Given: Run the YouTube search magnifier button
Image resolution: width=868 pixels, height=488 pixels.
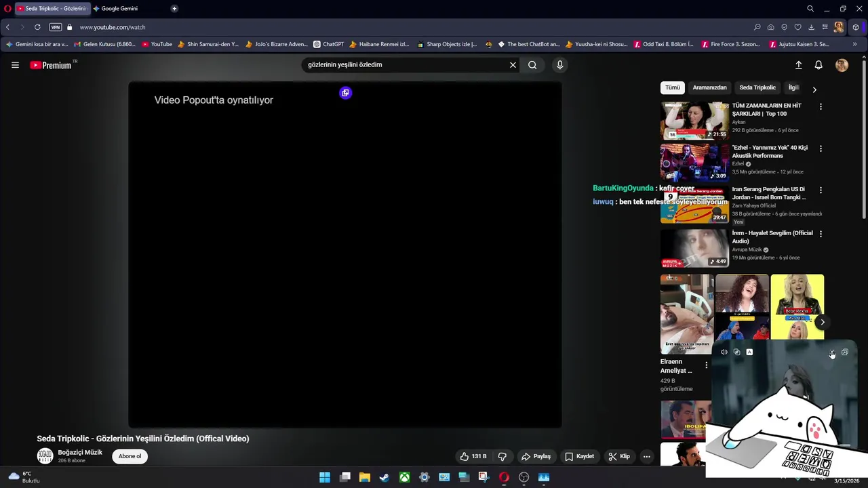Looking at the screenshot, I should 532,65.
